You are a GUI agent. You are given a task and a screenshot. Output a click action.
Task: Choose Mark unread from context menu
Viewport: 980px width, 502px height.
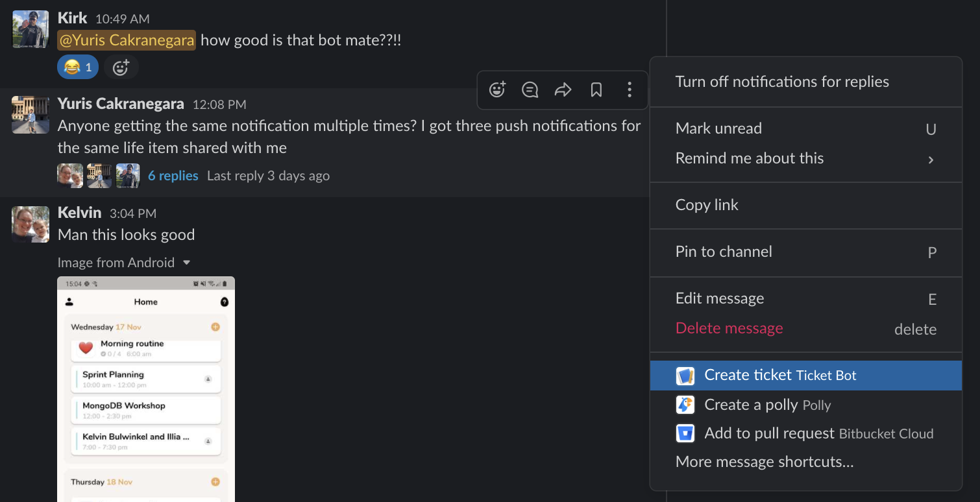(806, 128)
